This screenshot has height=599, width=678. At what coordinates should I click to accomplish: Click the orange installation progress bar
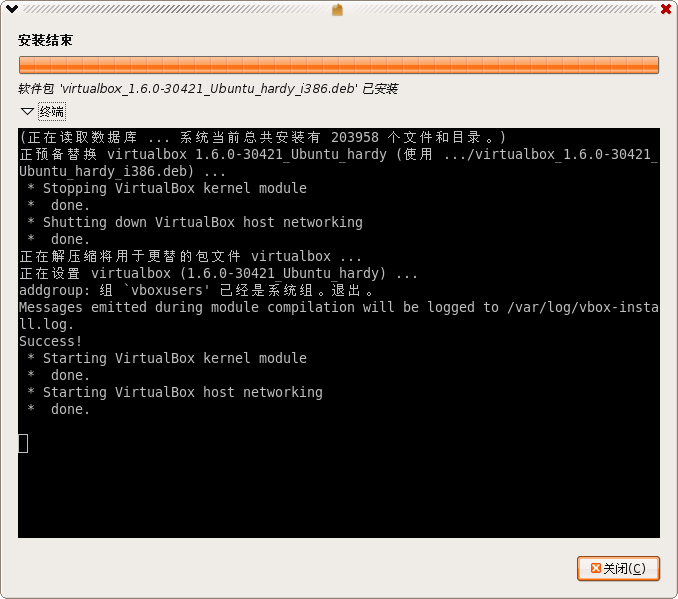click(x=339, y=65)
